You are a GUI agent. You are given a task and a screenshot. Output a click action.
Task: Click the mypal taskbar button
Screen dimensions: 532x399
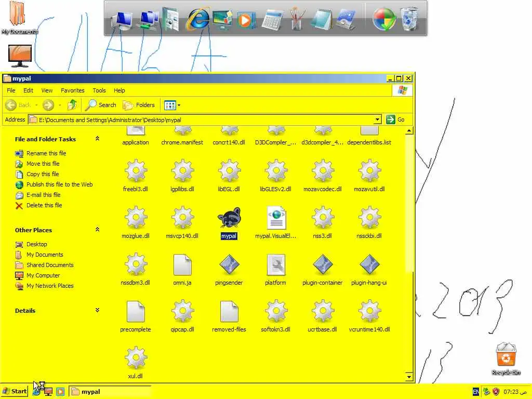(x=110, y=392)
